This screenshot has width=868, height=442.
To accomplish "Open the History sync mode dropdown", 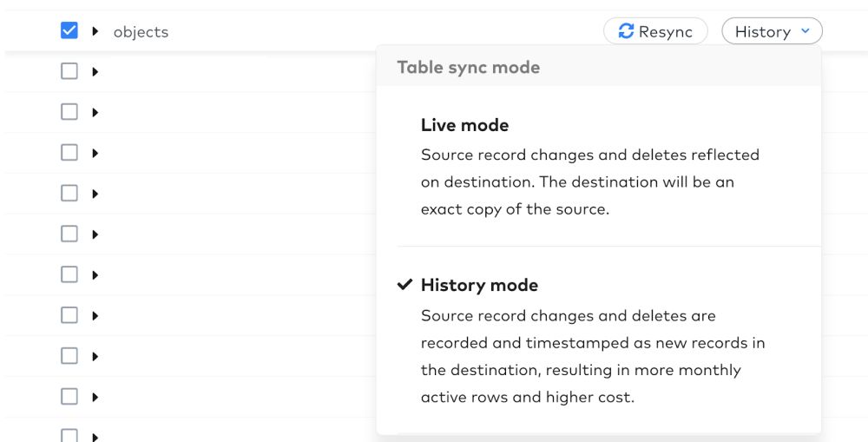I will (x=772, y=31).
